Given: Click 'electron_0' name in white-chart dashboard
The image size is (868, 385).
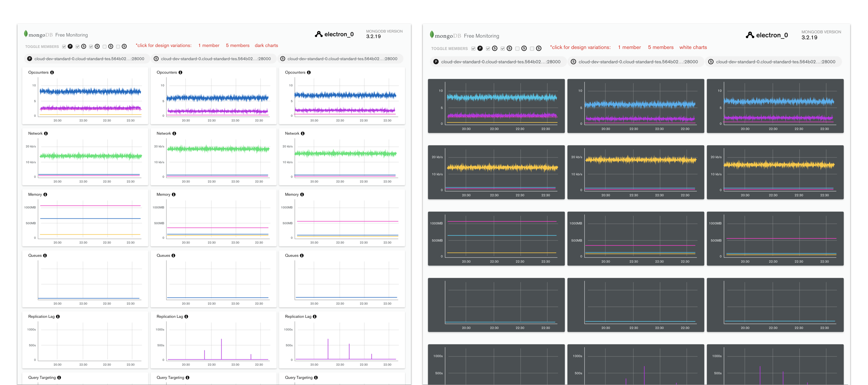Looking at the screenshot, I should pos(339,34).
